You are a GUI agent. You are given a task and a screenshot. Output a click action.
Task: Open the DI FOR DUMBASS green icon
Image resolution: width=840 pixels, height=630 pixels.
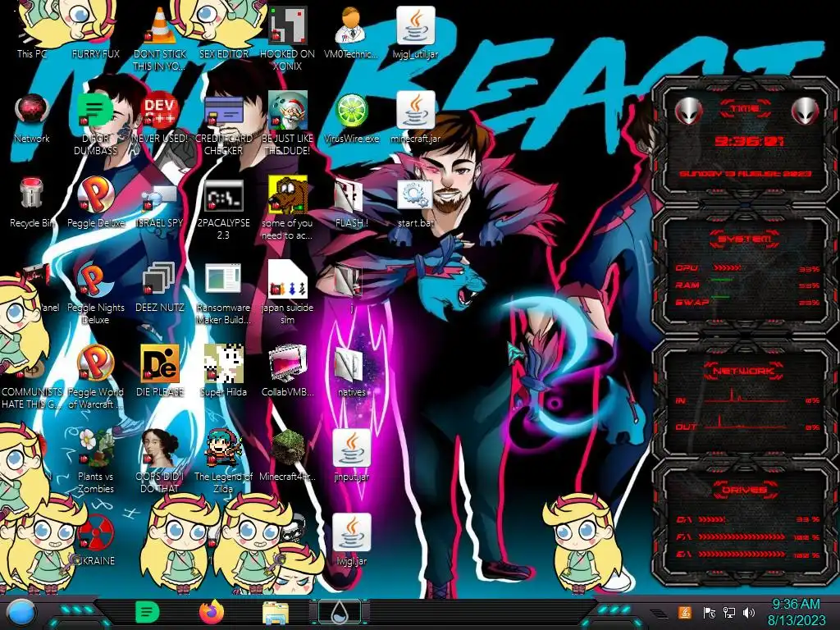click(95, 123)
